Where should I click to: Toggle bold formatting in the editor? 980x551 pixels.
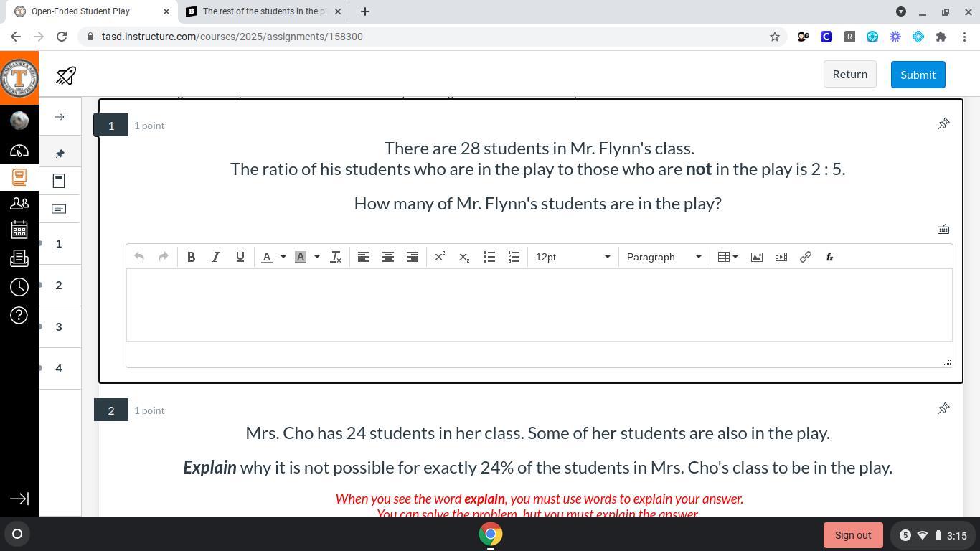(191, 257)
